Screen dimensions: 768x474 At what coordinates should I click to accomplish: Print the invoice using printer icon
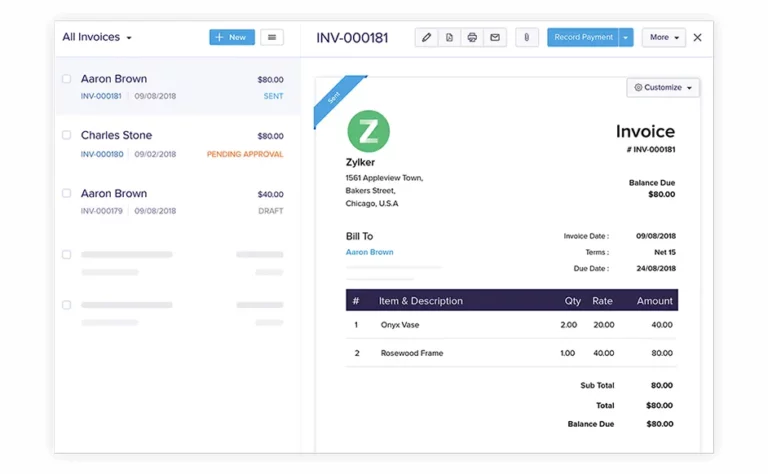472,38
